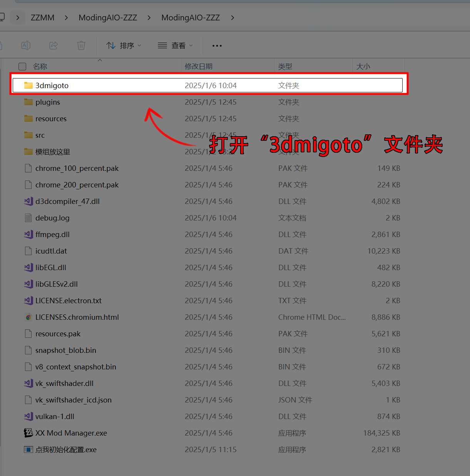Select the debug.log text file

coord(52,218)
